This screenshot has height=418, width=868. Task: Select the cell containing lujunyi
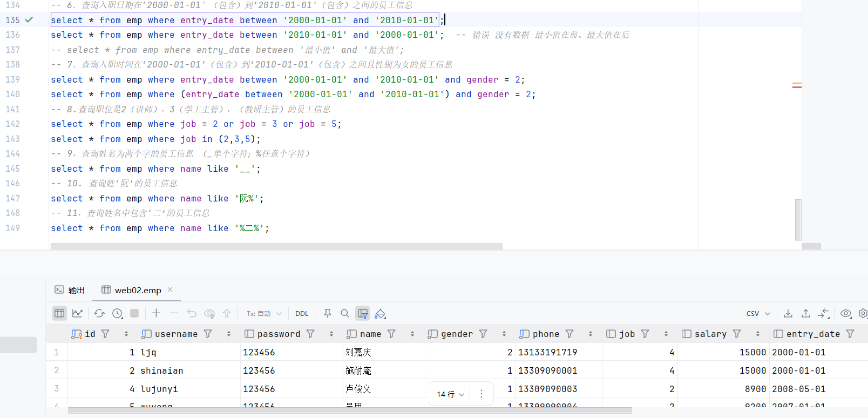coord(189,389)
